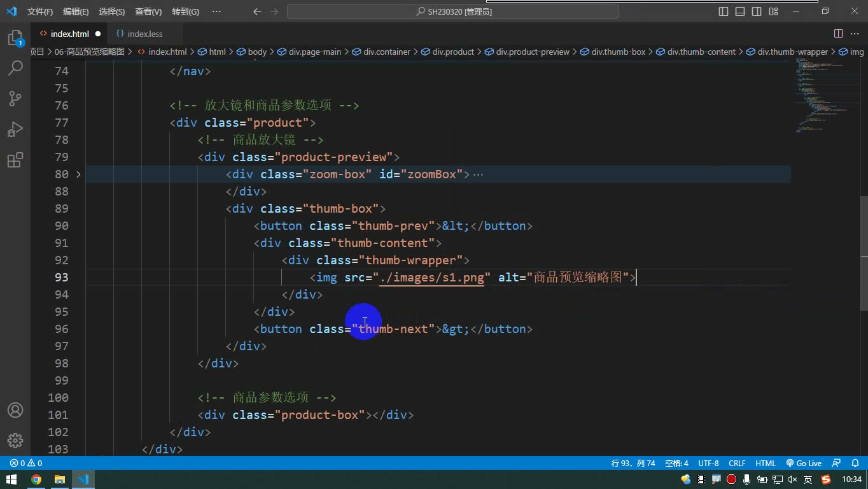The height and width of the screenshot is (489, 868).
Task: Toggle the secondary sidebar visibility
Action: pyautogui.click(x=757, y=11)
